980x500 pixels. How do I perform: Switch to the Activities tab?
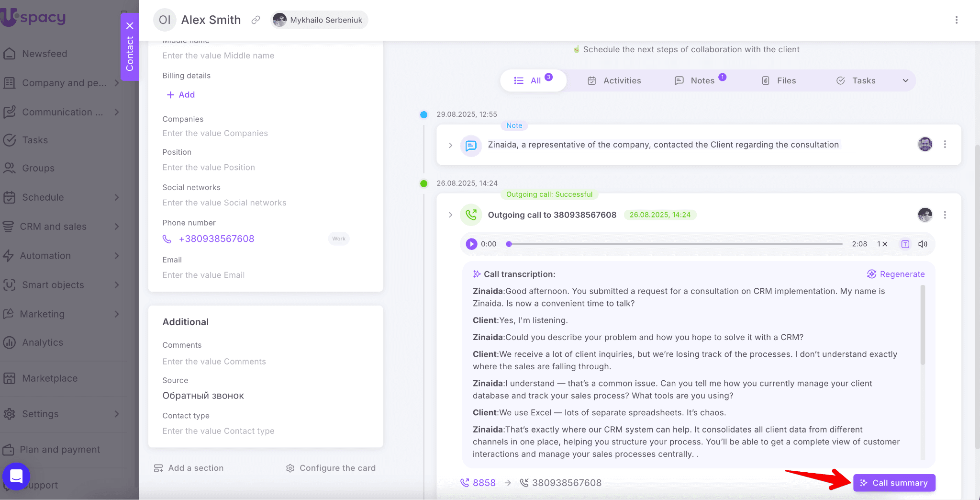614,80
